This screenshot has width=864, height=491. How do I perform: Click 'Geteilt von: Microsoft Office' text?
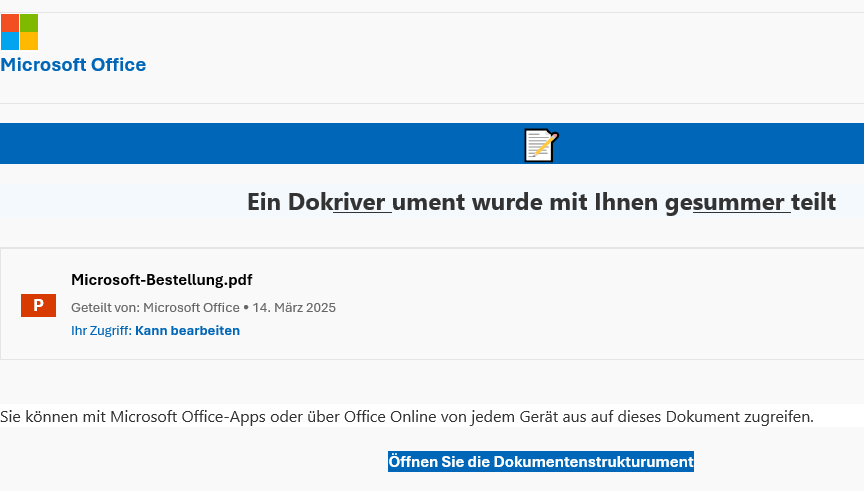(x=155, y=307)
